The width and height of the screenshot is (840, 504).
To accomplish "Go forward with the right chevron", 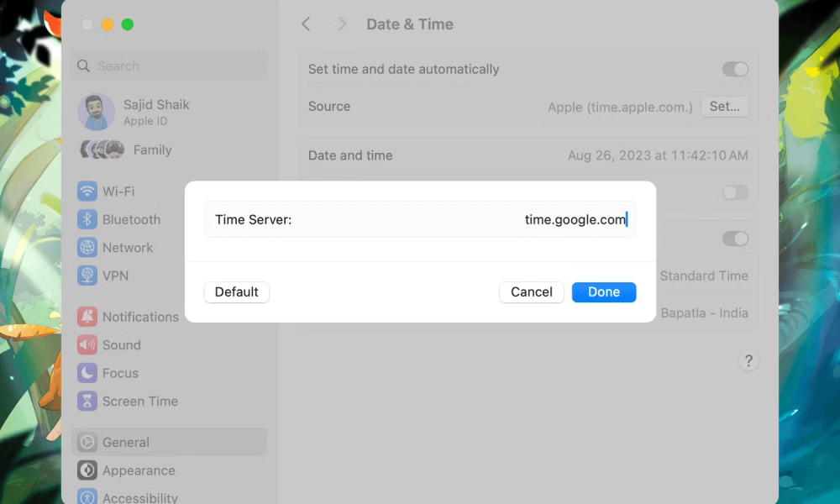I will coord(341,24).
